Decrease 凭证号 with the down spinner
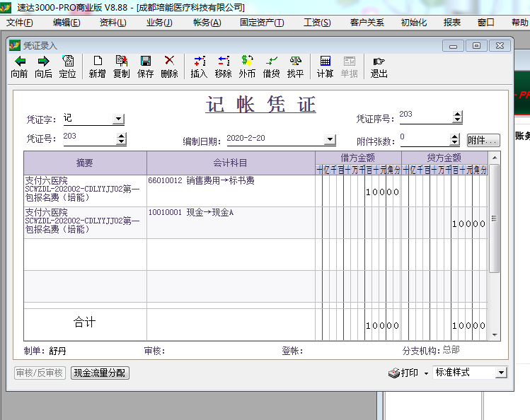 (x=121, y=142)
